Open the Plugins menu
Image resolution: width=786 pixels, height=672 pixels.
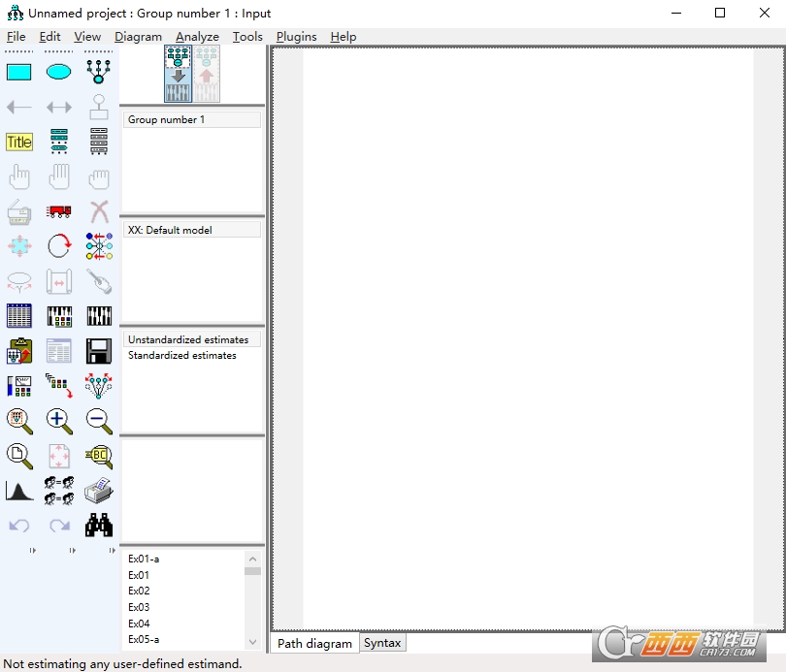tap(296, 37)
